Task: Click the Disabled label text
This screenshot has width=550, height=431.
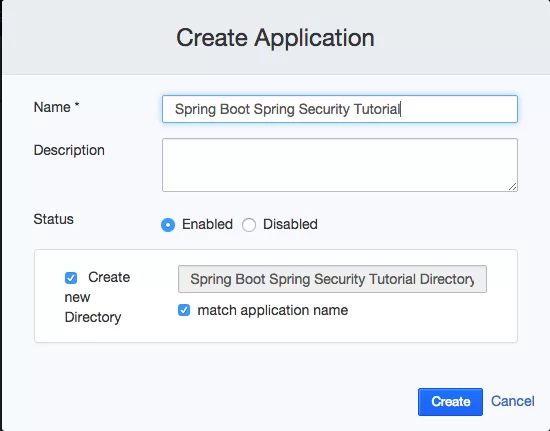Action: coord(290,224)
